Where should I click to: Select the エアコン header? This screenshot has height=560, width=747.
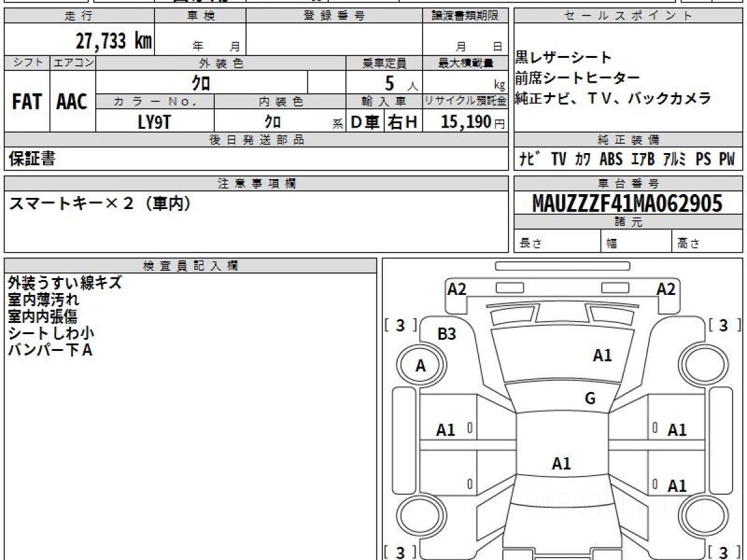[x=73, y=63]
